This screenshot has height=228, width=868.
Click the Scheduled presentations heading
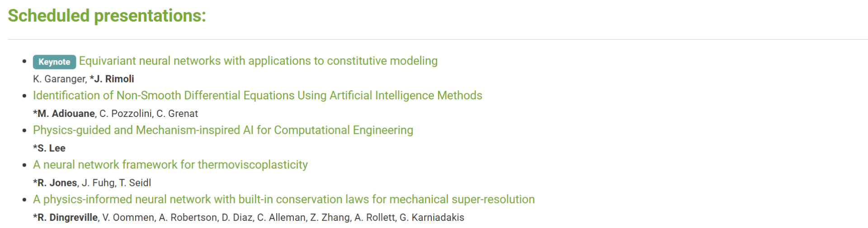click(107, 16)
